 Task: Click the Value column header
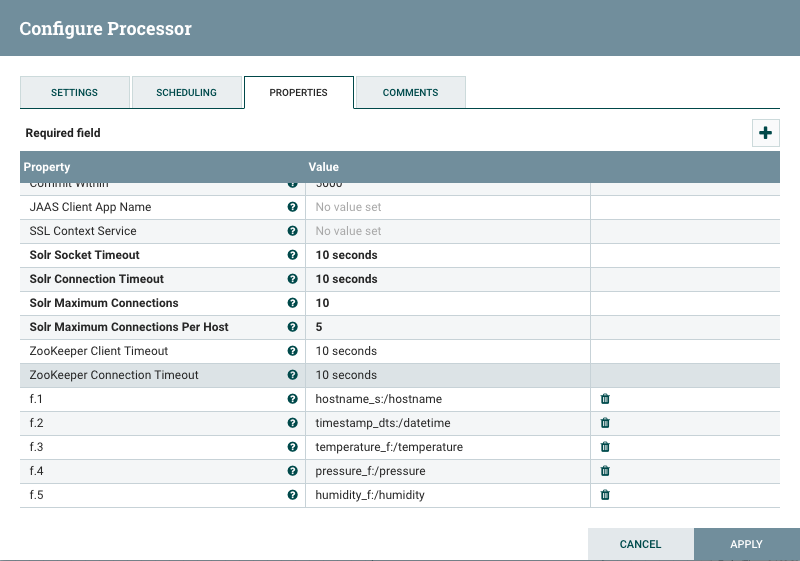coord(323,167)
